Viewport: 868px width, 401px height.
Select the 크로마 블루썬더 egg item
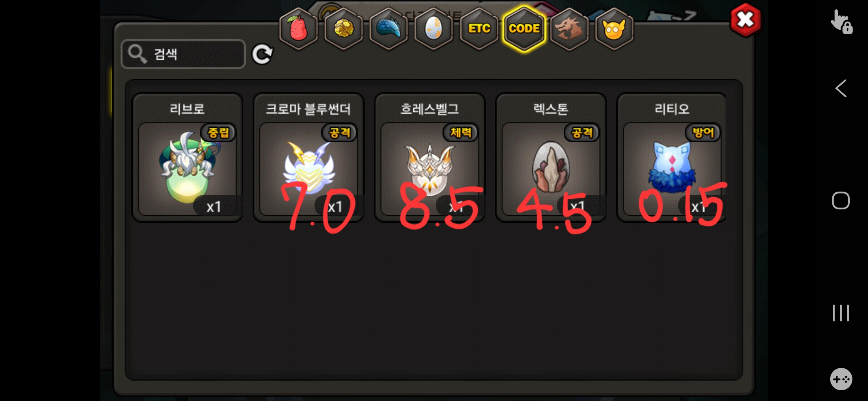click(308, 157)
